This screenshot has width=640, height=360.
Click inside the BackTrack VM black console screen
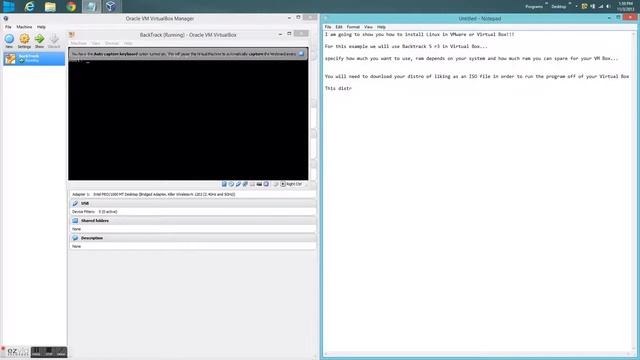pos(188,119)
